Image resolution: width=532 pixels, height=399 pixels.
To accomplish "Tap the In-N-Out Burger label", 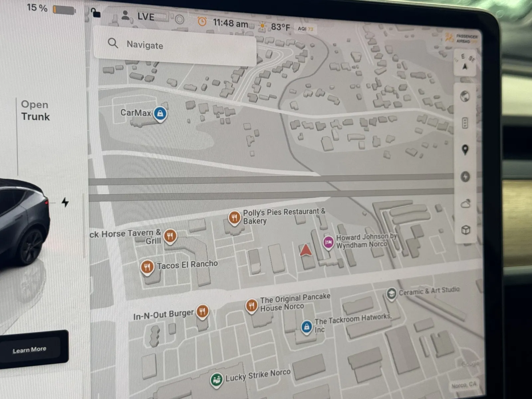I will [163, 314].
